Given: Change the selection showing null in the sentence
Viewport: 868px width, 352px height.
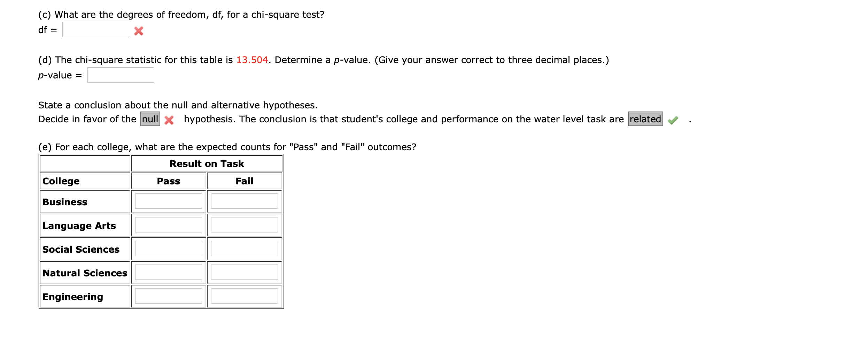Looking at the screenshot, I should point(150,119).
